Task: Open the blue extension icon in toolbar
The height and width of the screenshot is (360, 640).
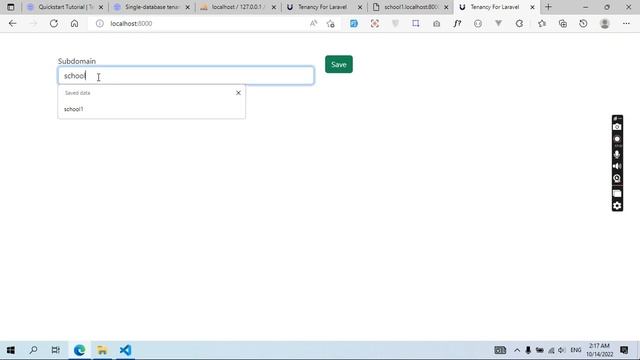Action: [354, 24]
